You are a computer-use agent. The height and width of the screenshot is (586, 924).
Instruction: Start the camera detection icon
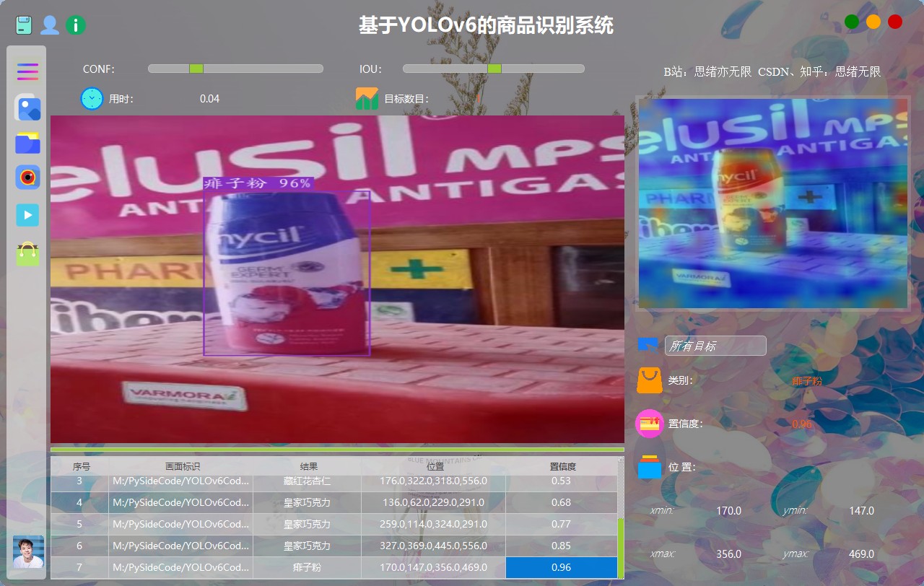coord(27,177)
